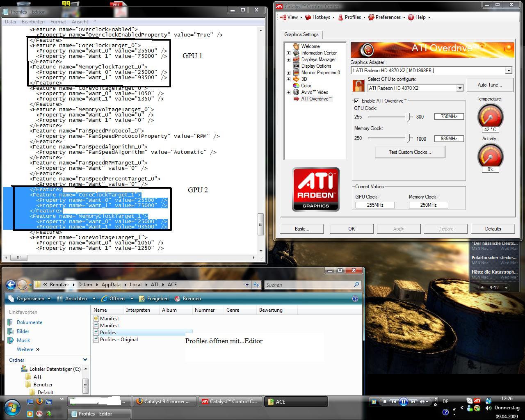
Task: Click the network tray icon
Action: (488, 401)
